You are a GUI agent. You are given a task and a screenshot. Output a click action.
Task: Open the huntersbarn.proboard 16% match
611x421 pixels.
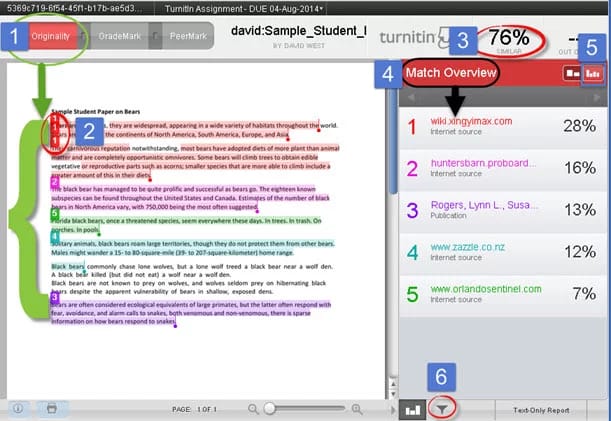click(x=503, y=169)
